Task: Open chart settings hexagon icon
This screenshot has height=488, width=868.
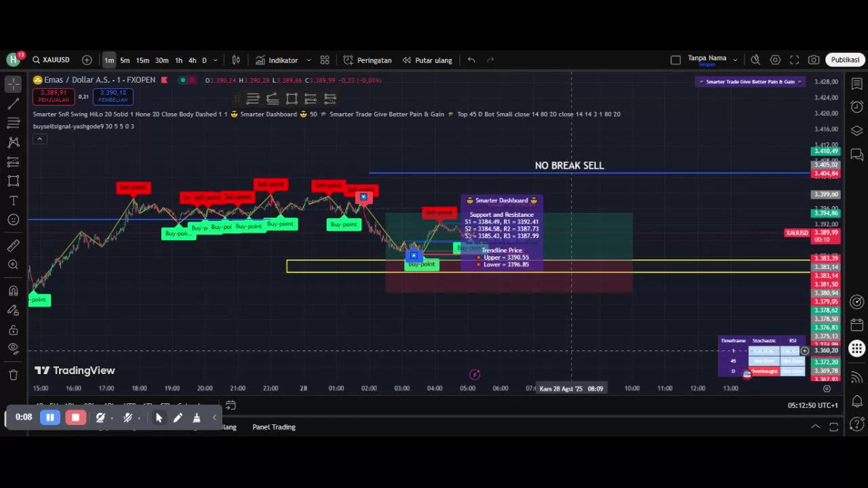Action: coord(775,60)
